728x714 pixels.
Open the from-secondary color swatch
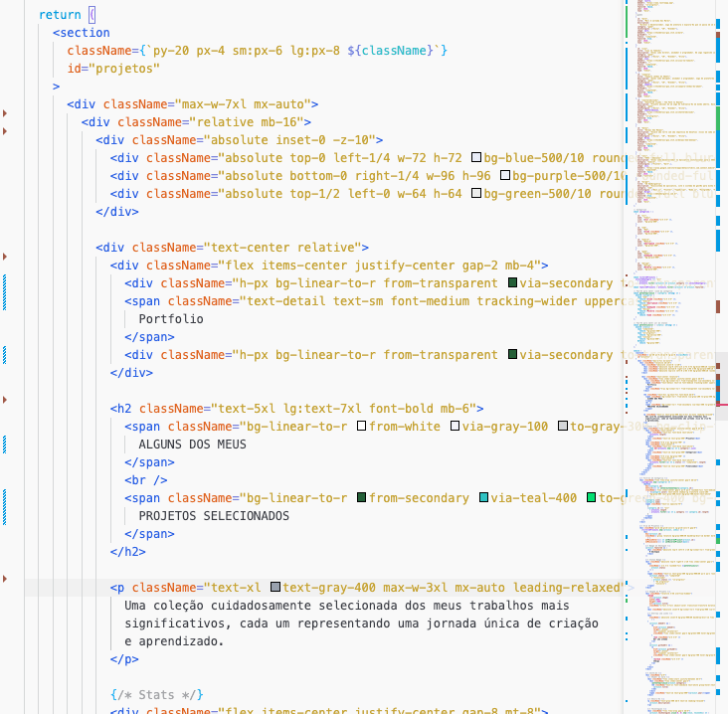[362, 497]
